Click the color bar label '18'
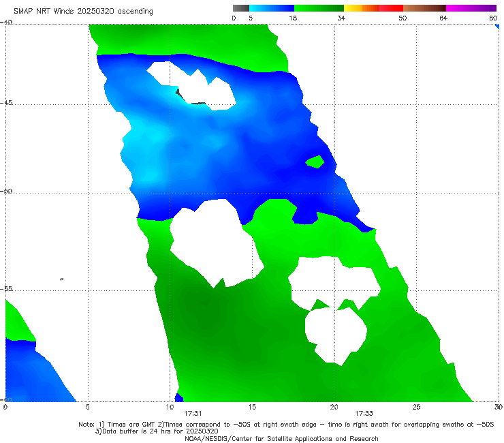The height and width of the screenshot is (443, 504). 293,18
